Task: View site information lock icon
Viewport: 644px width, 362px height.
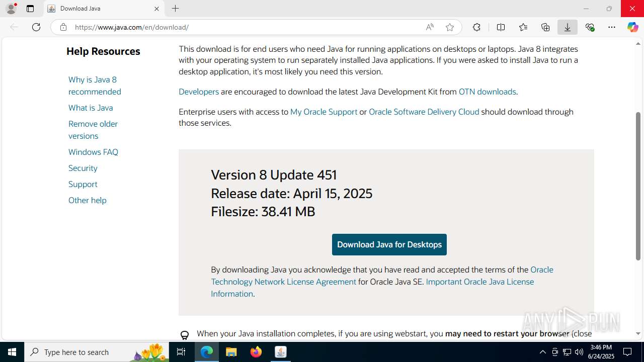Action: [63, 27]
